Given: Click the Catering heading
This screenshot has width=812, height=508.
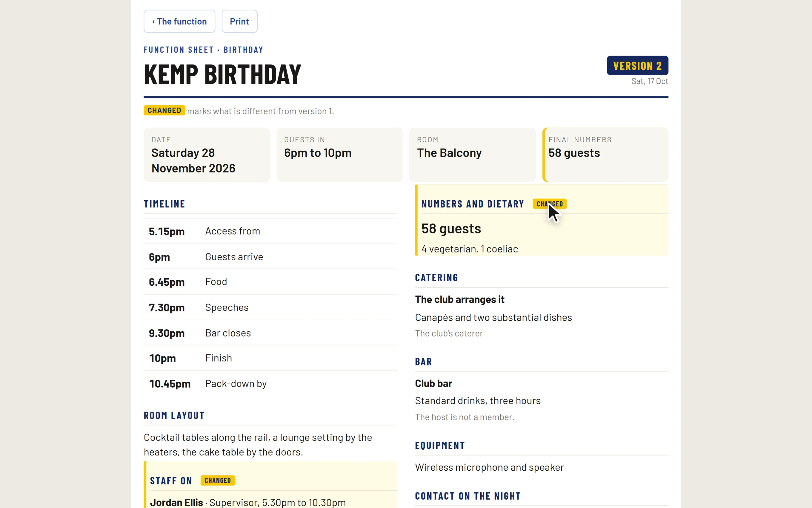Looking at the screenshot, I should click(436, 278).
